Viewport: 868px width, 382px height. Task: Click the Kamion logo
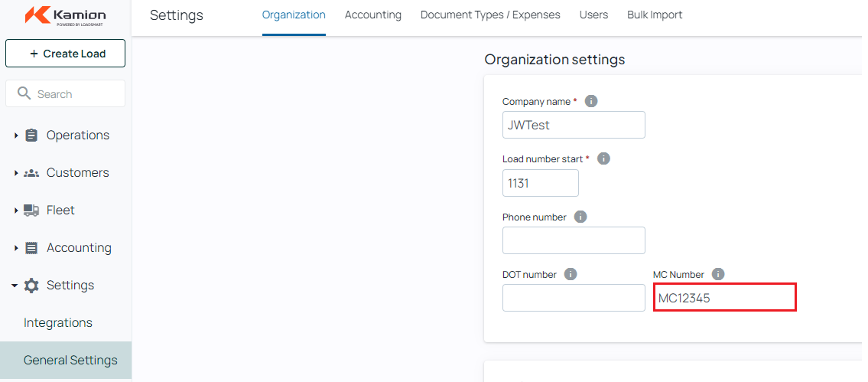(x=65, y=15)
